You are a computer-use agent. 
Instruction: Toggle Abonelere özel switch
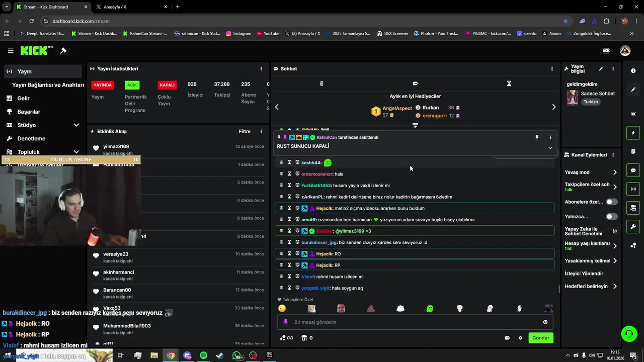click(x=612, y=202)
